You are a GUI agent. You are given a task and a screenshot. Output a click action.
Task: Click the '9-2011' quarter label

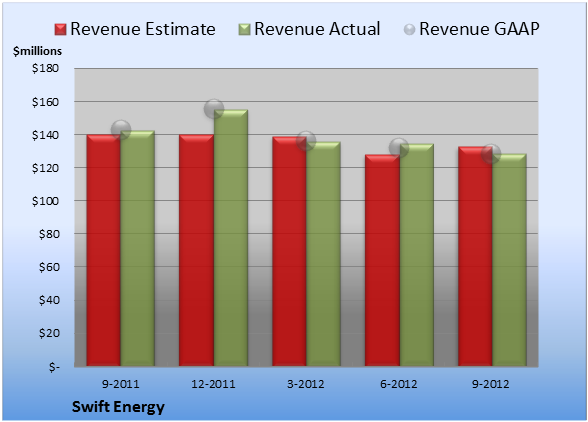pos(121,384)
